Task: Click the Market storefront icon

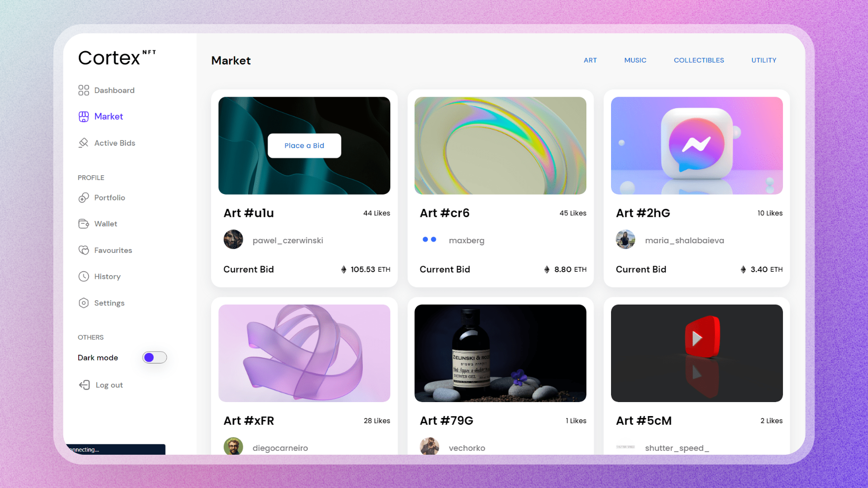Action: pyautogui.click(x=84, y=116)
